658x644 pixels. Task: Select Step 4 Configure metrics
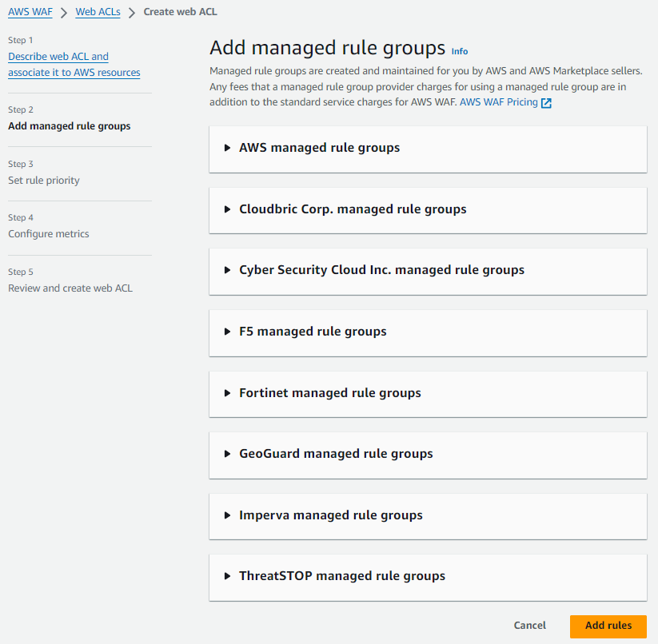49,234
